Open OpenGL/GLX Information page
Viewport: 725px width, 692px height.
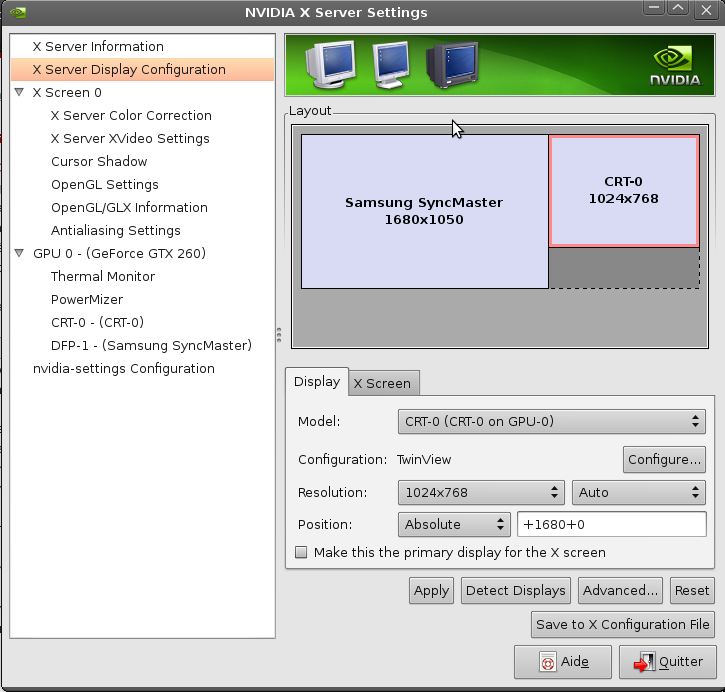(129, 208)
